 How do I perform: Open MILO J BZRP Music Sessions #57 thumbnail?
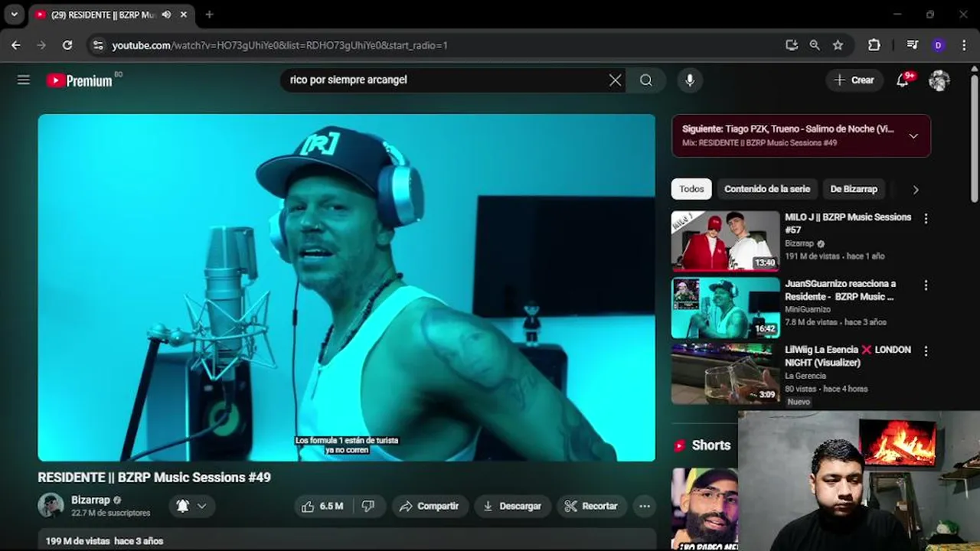click(x=725, y=241)
